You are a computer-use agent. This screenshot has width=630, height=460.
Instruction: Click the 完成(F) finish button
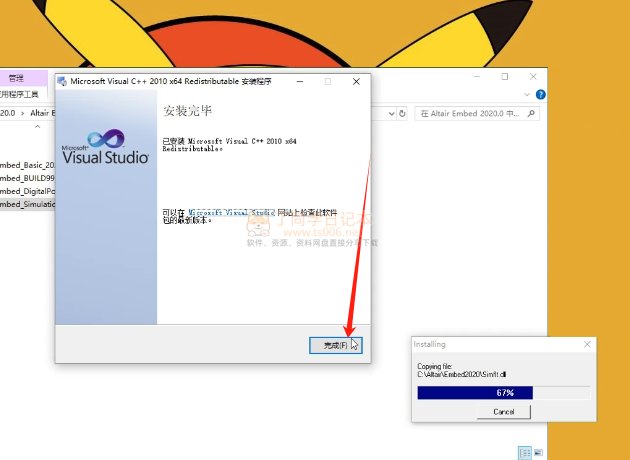(335, 345)
